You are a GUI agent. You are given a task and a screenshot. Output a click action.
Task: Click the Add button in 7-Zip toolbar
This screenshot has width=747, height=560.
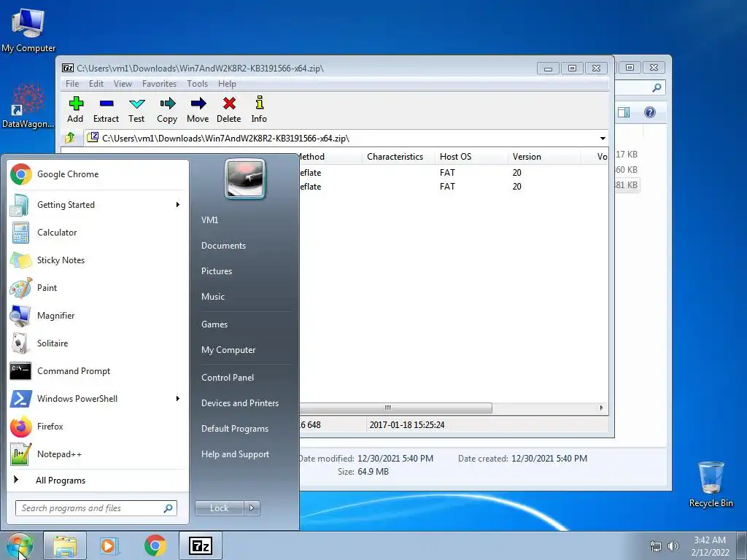tap(75, 109)
